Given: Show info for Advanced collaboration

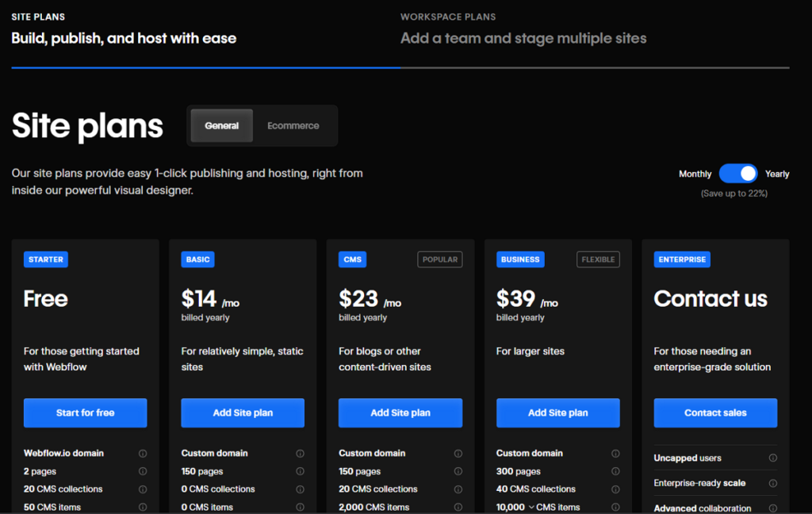Looking at the screenshot, I should coord(772,508).
